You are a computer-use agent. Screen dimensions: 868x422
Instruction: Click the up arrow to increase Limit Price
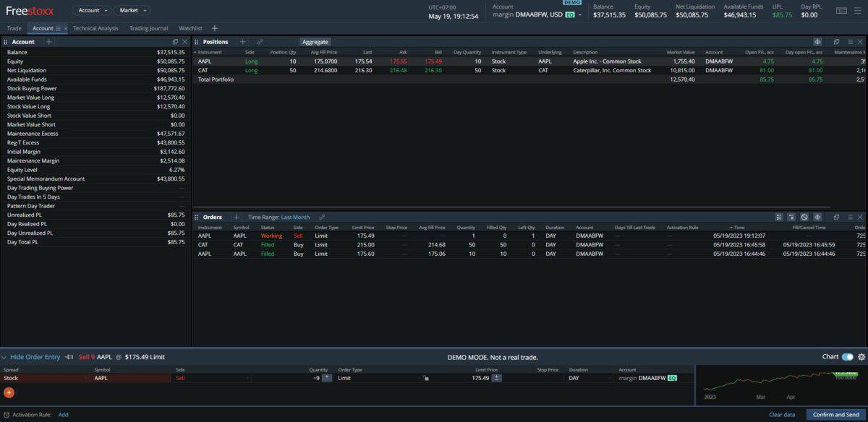pyautogui.click(x=497, y=375)
